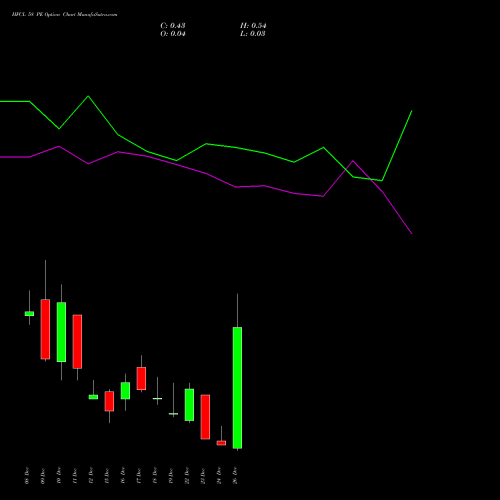Click the red candle for 23 Dec
The width and height of the screenshot is (500, 500).
[x=205, y=417]
